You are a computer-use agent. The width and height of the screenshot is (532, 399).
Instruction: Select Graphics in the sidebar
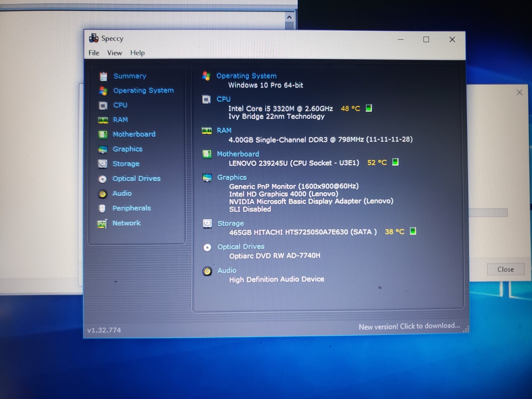pos(127,149)
